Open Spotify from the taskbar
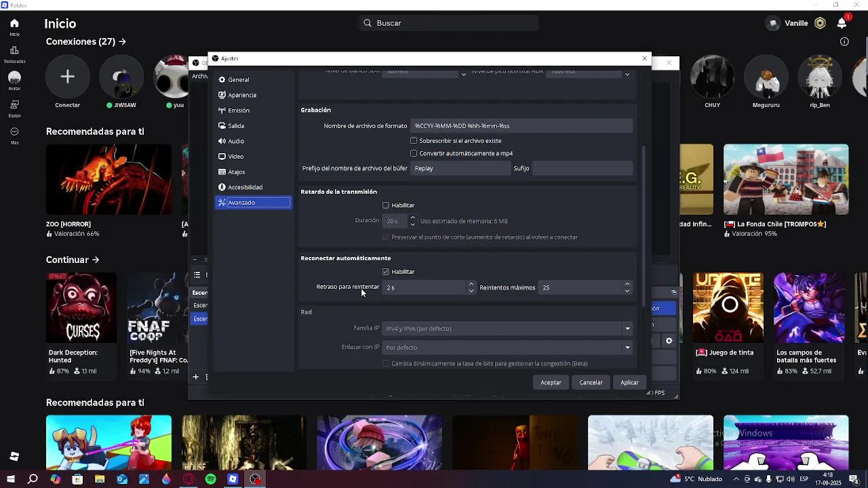868x488 pixels. (210, 479)
